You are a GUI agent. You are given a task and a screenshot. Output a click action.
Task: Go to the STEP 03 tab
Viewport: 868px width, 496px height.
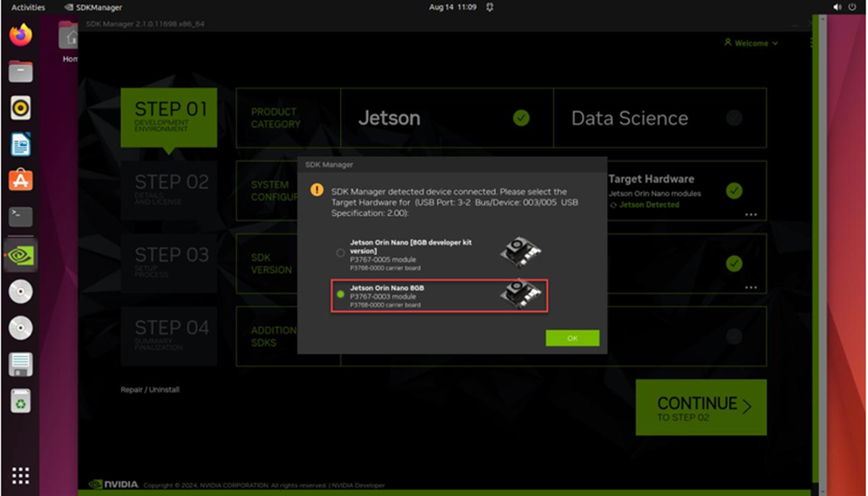tap(169, 263)
